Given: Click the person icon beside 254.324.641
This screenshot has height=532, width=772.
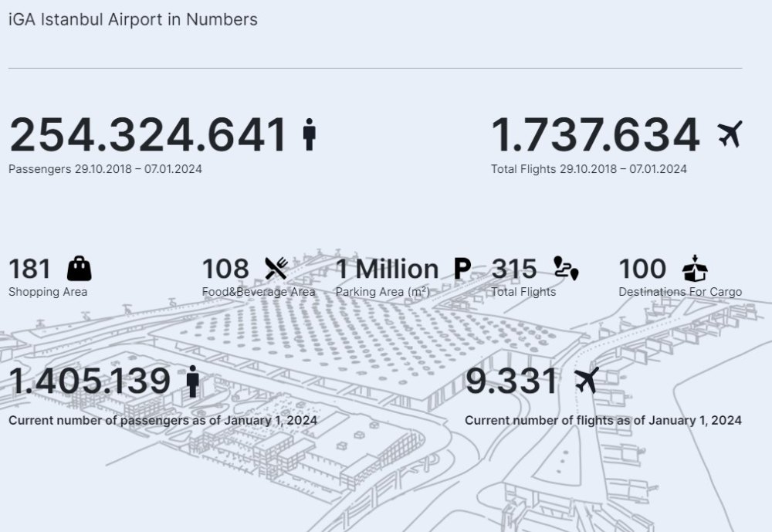Looking at the screenshot, I should (x=310, y=135).
